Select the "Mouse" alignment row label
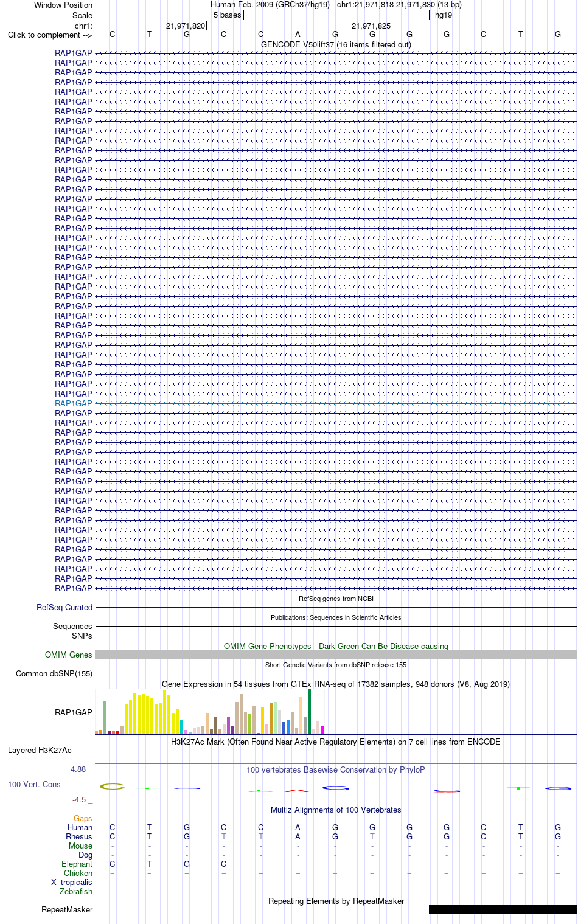The width and height of the screenshot is (578, 924). point(80,846)
